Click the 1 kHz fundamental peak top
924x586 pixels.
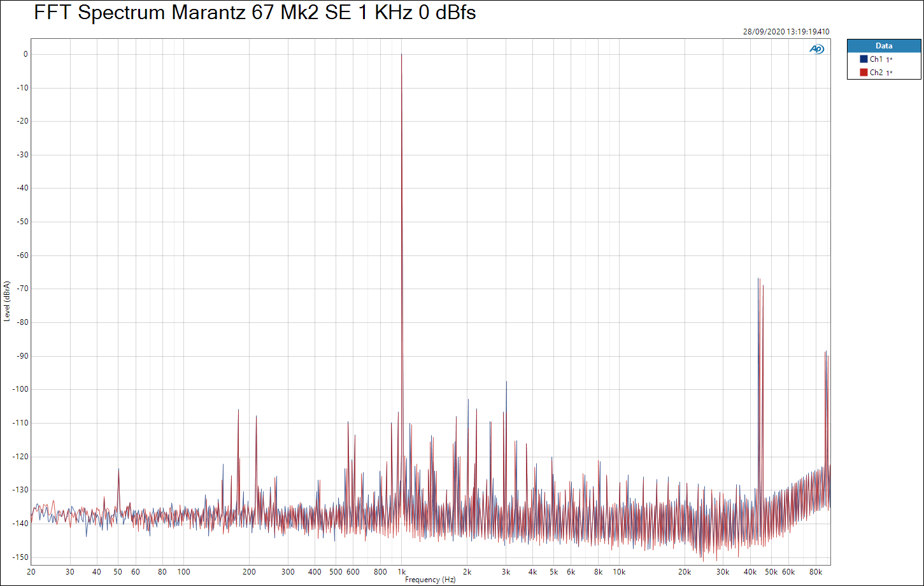tap(401, 55)
